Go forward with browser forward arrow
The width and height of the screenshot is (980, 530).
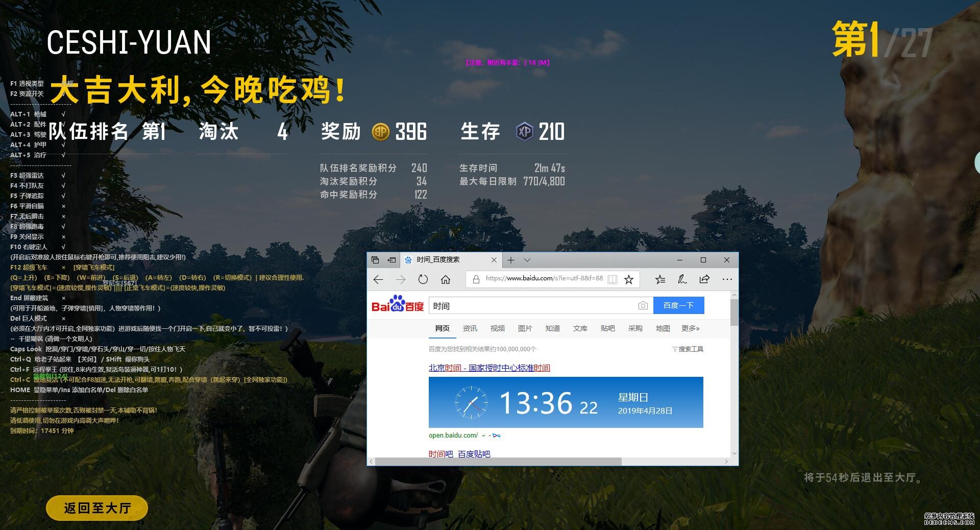pos(401,279)
